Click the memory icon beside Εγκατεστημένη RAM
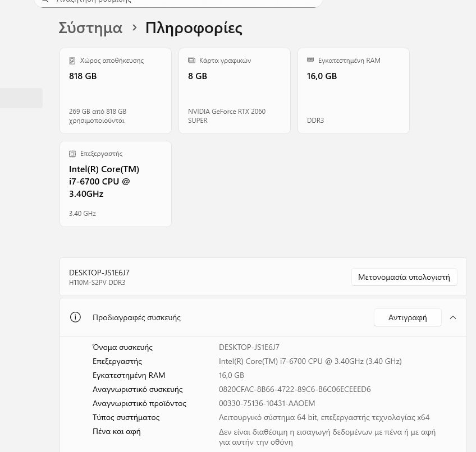 point(310,60)
